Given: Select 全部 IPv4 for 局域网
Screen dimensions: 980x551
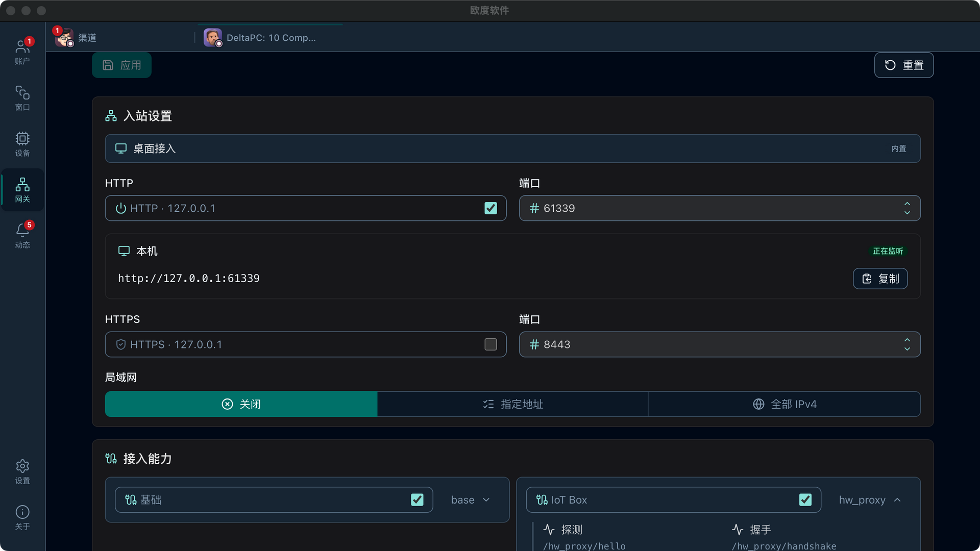Looking at the screenshot, I should (785, 404).
